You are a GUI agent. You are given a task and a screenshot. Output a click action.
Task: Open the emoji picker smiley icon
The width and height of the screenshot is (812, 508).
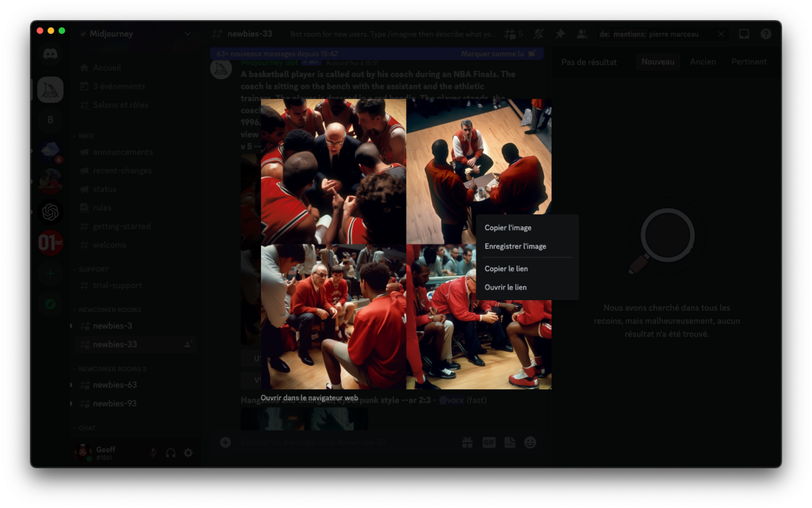coord(530,442)
